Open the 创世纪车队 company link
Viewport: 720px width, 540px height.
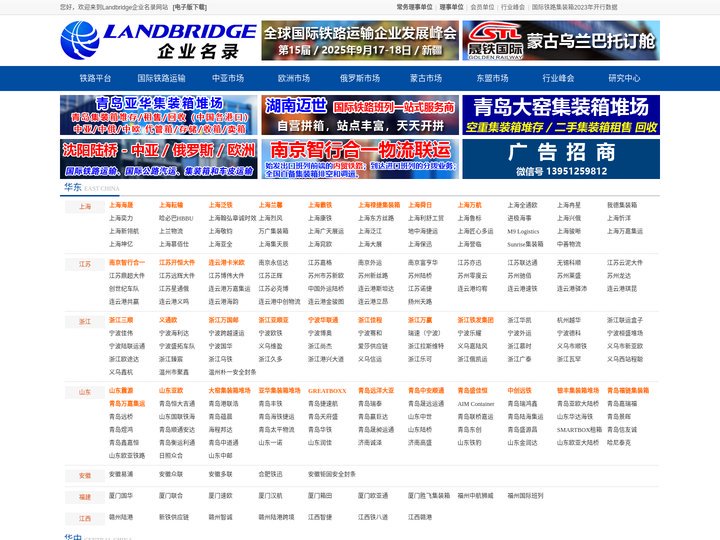coord(124,289)
